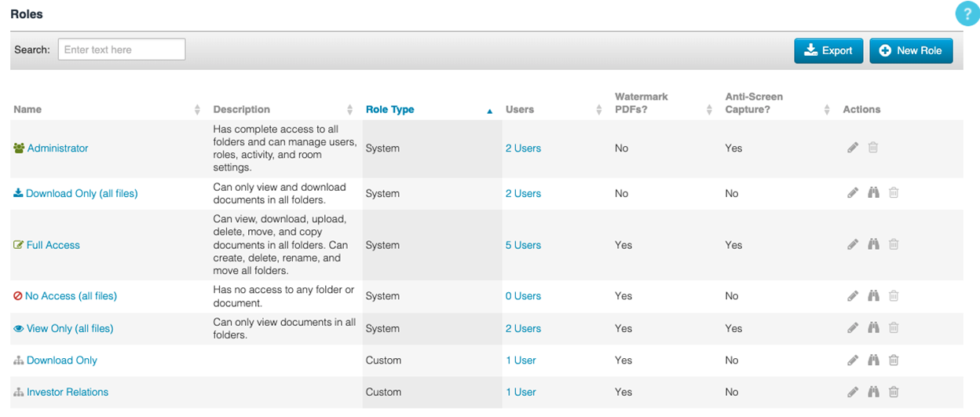View Download Only (all files) role with binoculars
Viewport: 980px width, 417px height.
point(873,193)
